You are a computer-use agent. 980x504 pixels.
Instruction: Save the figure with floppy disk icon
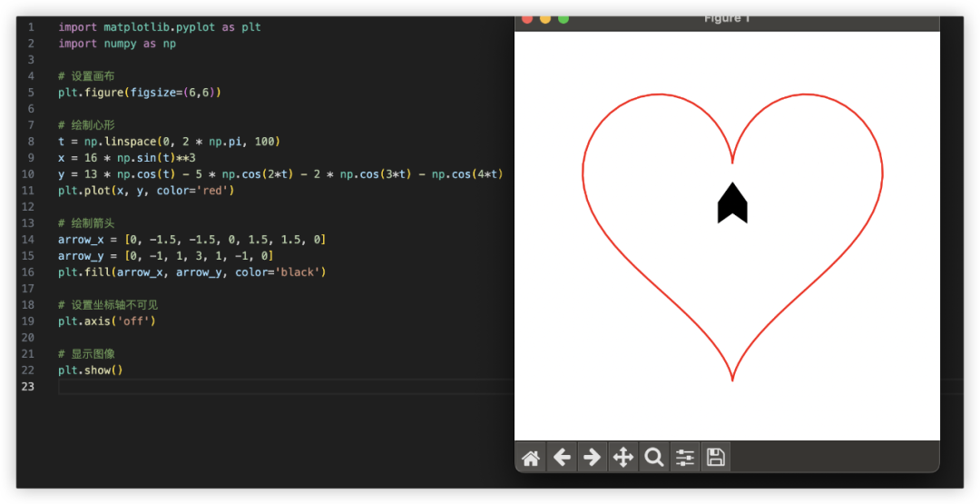pos(716,458)
